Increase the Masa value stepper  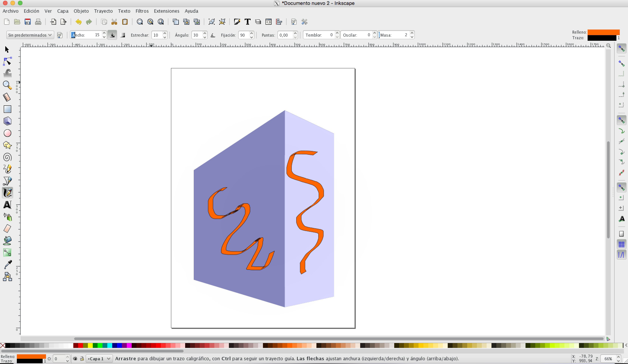point(412,33)
